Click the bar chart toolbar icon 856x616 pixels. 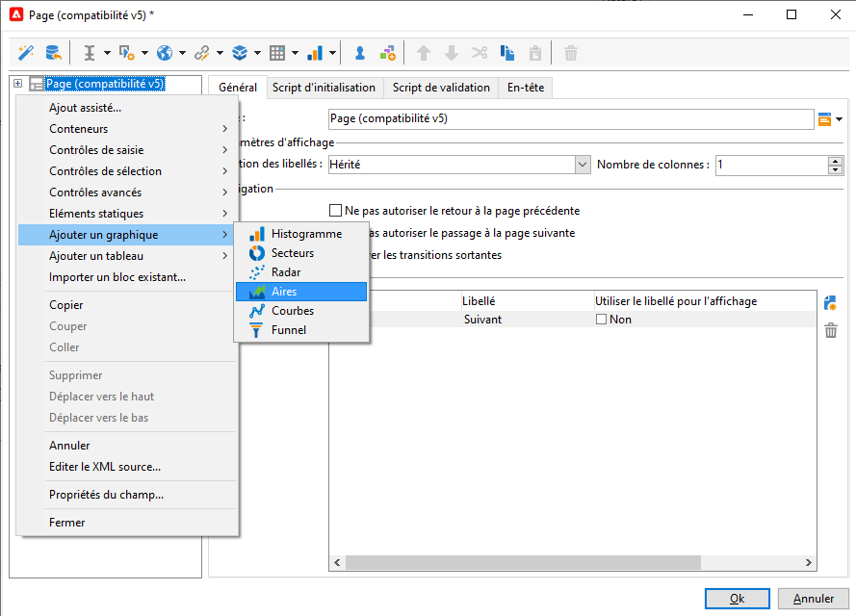click(x=315, y=53)
